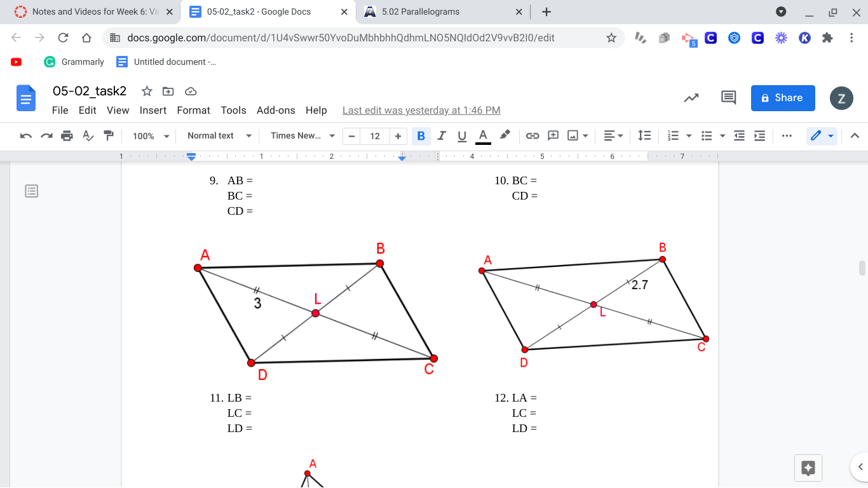
Task: Open the Format menu
Action: pos(194,110)
